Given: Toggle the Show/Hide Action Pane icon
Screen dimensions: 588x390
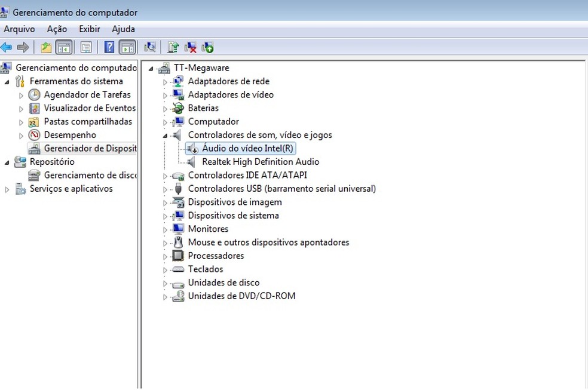Looking at the screenshot, I should pyautogui.click(x=128, y=47).
